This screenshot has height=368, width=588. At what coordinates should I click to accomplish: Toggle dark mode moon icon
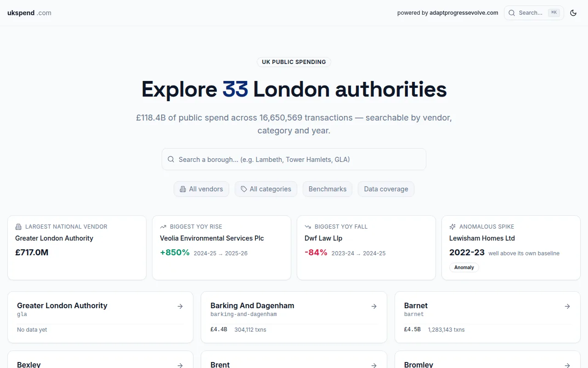(x=573, y=13)
